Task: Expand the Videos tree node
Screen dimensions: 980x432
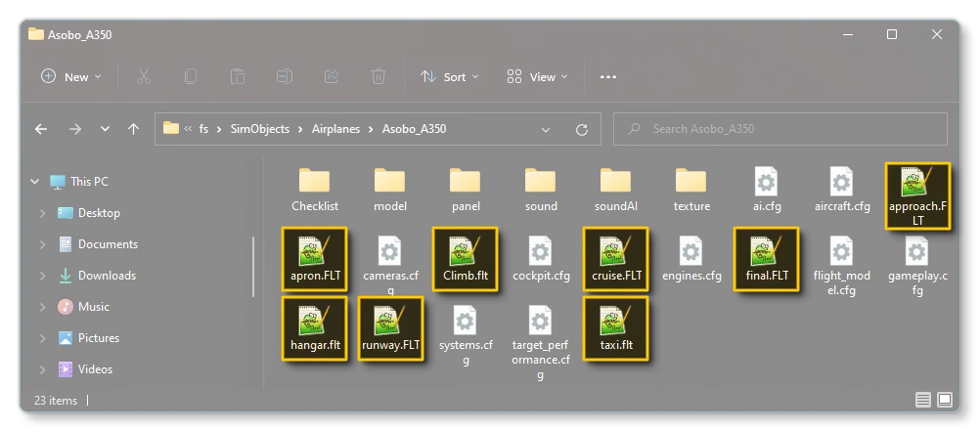Action: click(x=42, y=368)
